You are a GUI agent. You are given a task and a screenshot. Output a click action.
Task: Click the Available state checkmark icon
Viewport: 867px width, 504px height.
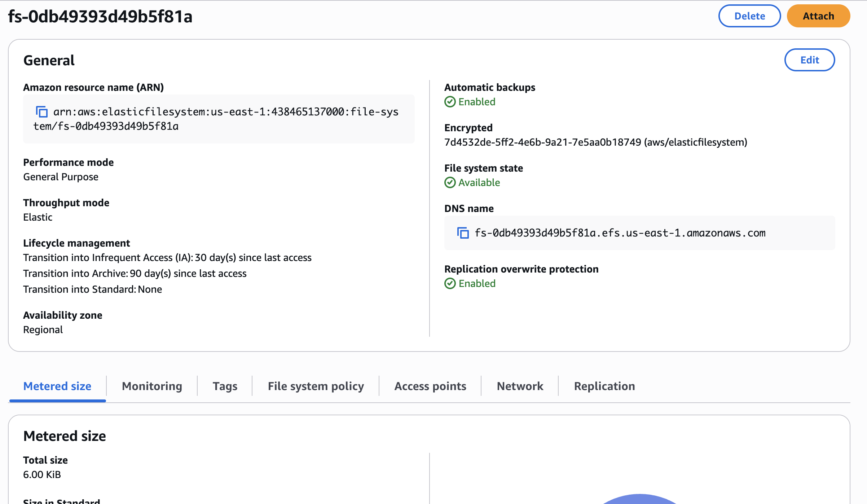click(x=450, y=183)
